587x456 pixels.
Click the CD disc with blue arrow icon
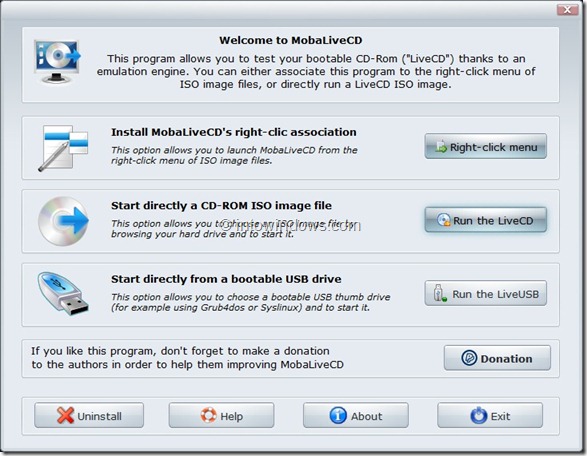63,221
